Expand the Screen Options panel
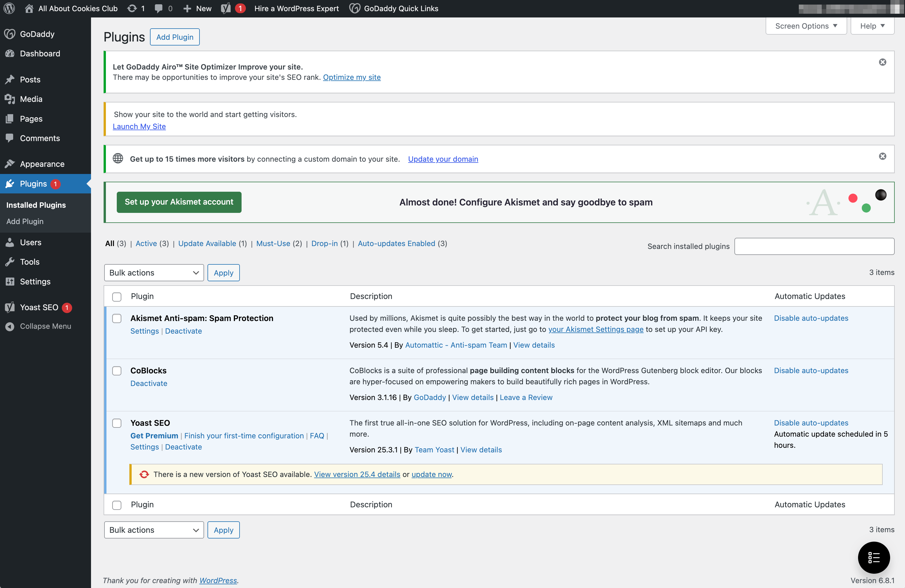This screenshot has height=588, width=905. pyautogui.click(x=806, y=26)
